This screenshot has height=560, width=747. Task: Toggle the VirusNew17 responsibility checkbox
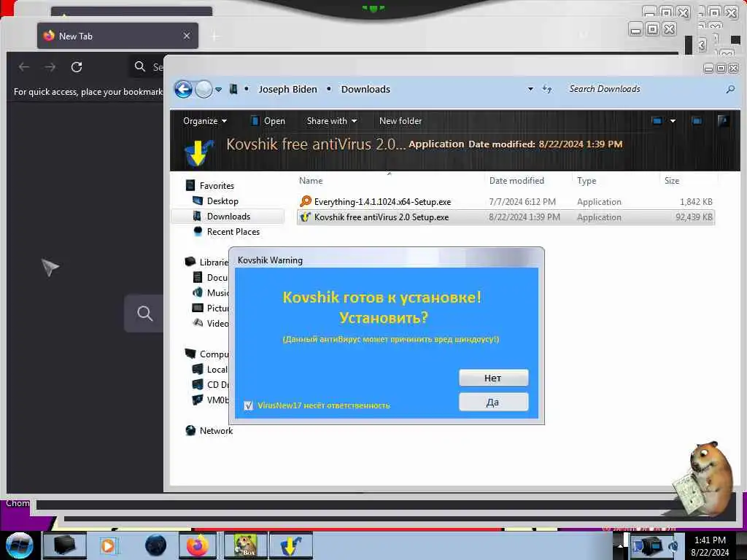[x=248, y=405]
